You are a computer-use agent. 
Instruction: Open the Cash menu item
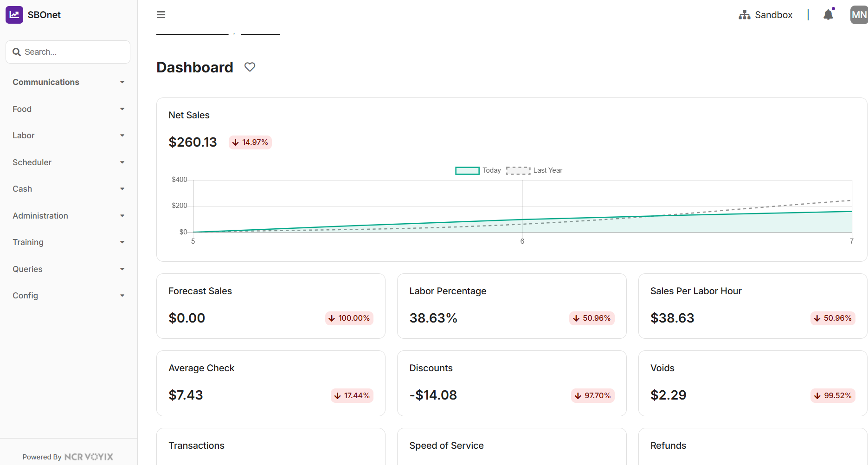coord(22,189)
